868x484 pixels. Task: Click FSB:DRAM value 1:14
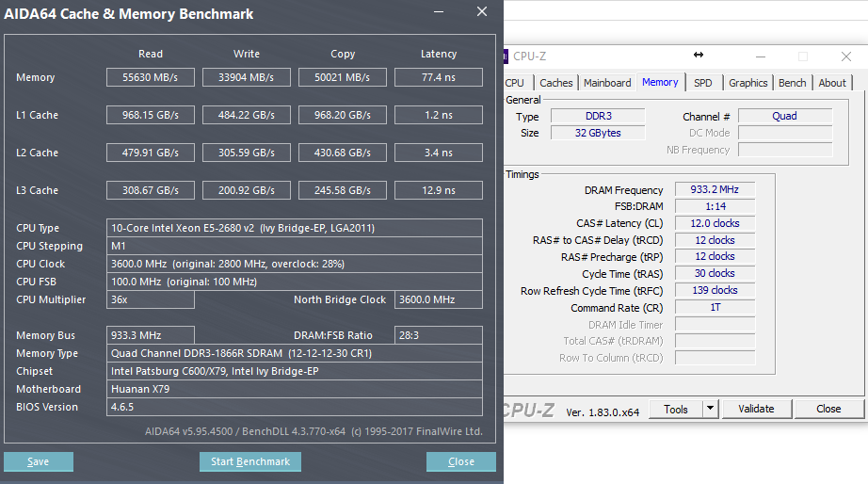(715, 206)
